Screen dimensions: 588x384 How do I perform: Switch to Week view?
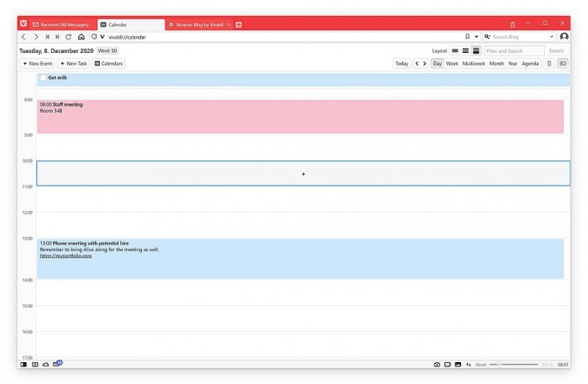452,63
